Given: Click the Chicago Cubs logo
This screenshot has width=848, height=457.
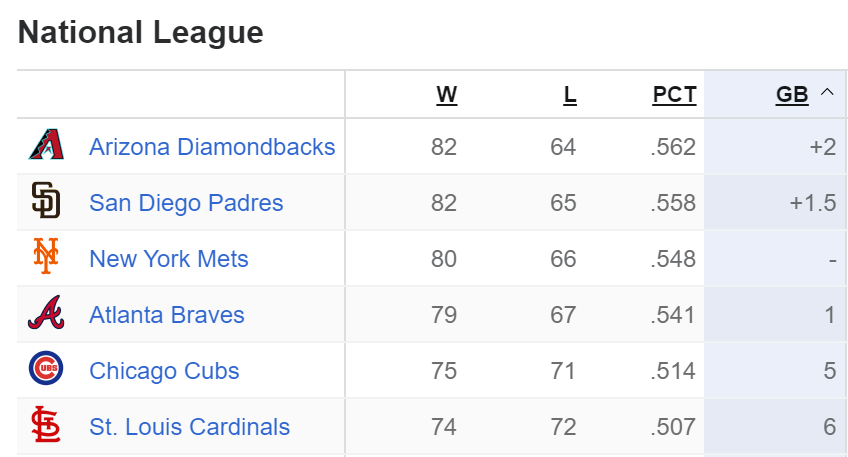Looking at the screenshot, I should (x=46, y=370).
